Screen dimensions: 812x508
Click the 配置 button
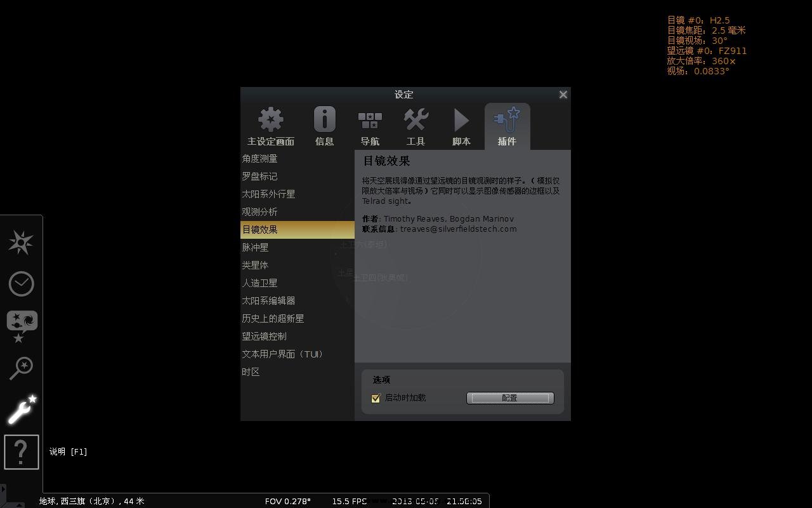(510, 398)
